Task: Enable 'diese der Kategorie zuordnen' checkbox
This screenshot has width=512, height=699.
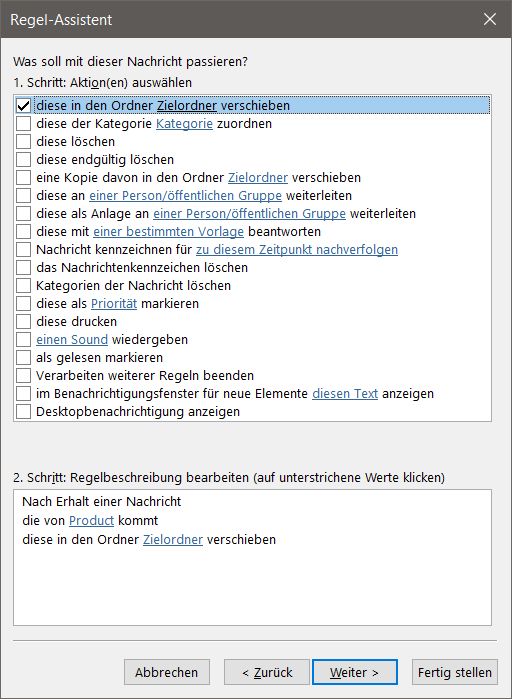Action: point(23,123)
